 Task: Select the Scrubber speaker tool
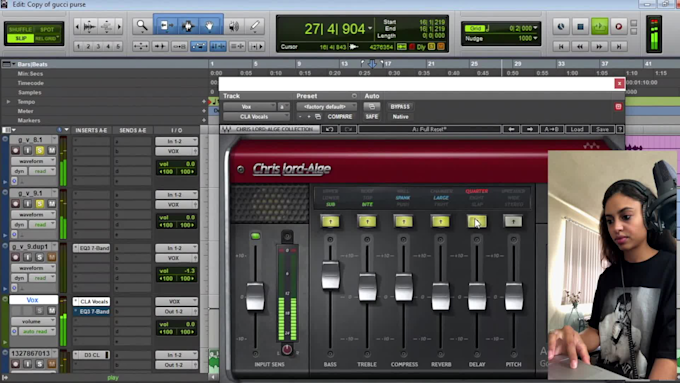234,26
